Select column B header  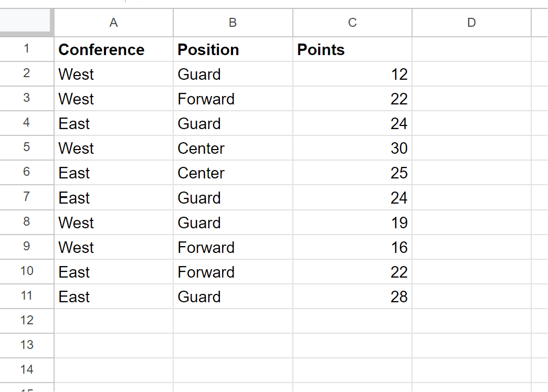233,23
